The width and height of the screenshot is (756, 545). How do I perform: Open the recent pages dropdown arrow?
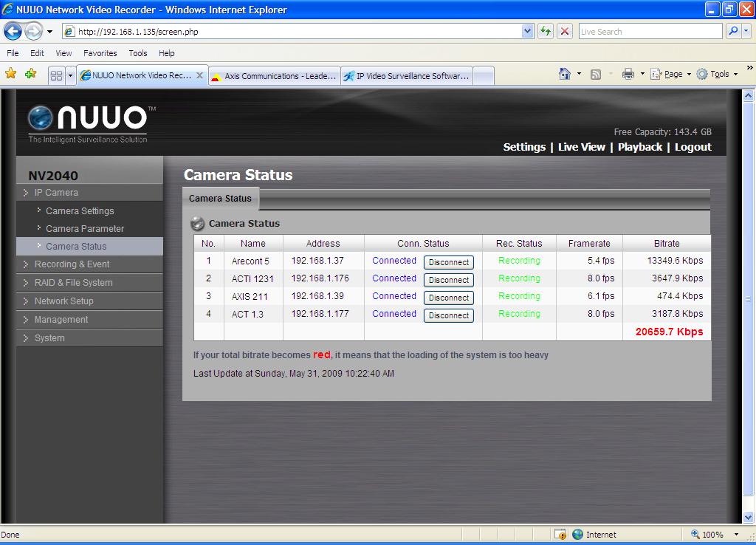[x=49, y=32]
